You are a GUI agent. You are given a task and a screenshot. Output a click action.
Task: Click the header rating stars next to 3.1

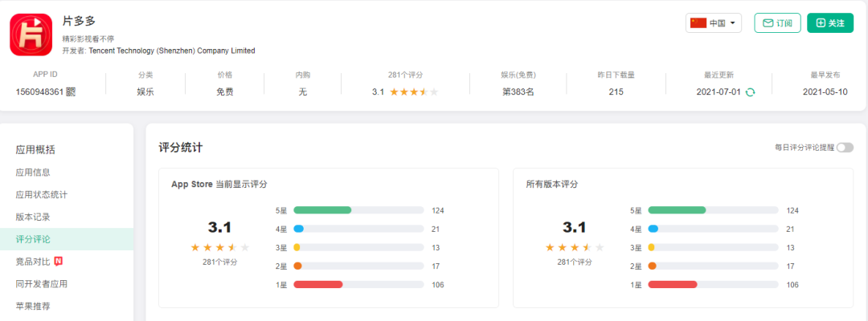(414, 92)
